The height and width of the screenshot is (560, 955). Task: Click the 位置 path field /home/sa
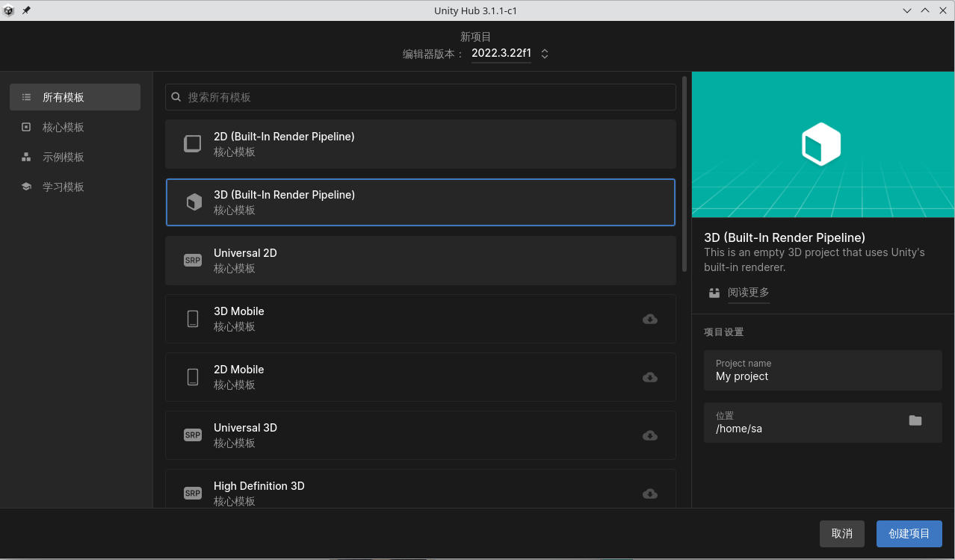pos(823,423)
